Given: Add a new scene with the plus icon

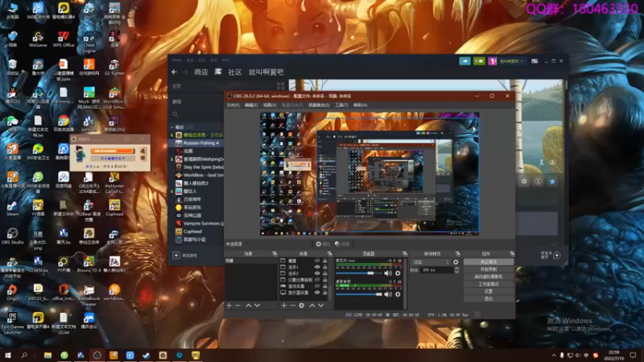Looking at the screenshot, I should [229, 306].
